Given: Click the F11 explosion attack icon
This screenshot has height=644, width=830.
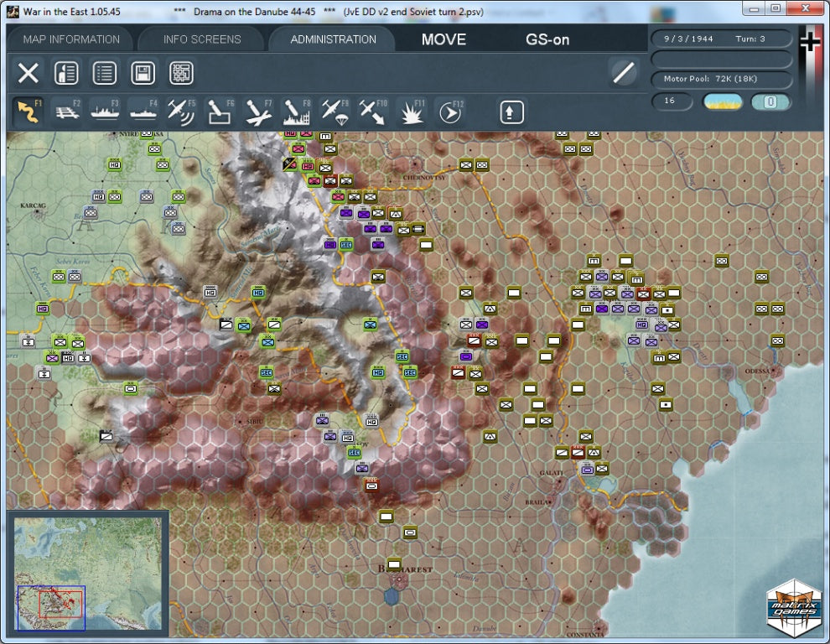Looking at the screenshot, I should click(412, 112).
